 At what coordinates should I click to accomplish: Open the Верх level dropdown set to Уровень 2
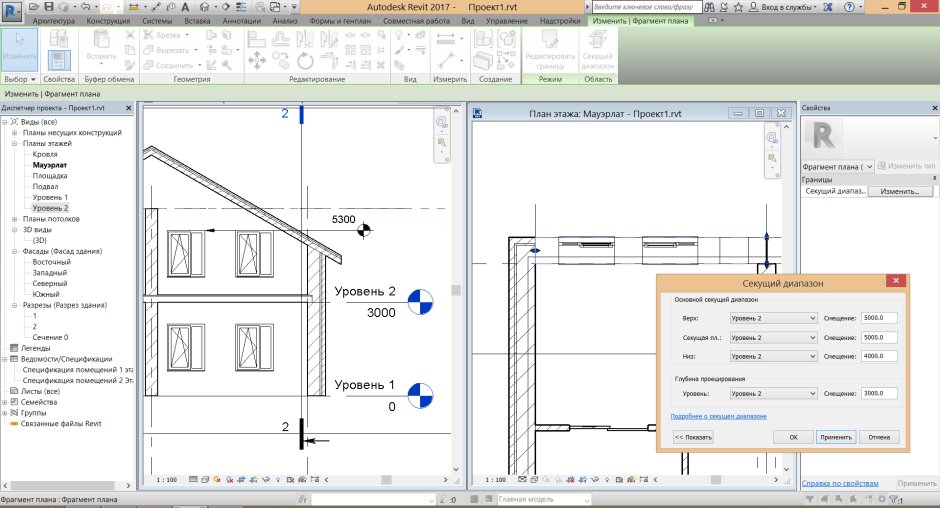(773, 318)
